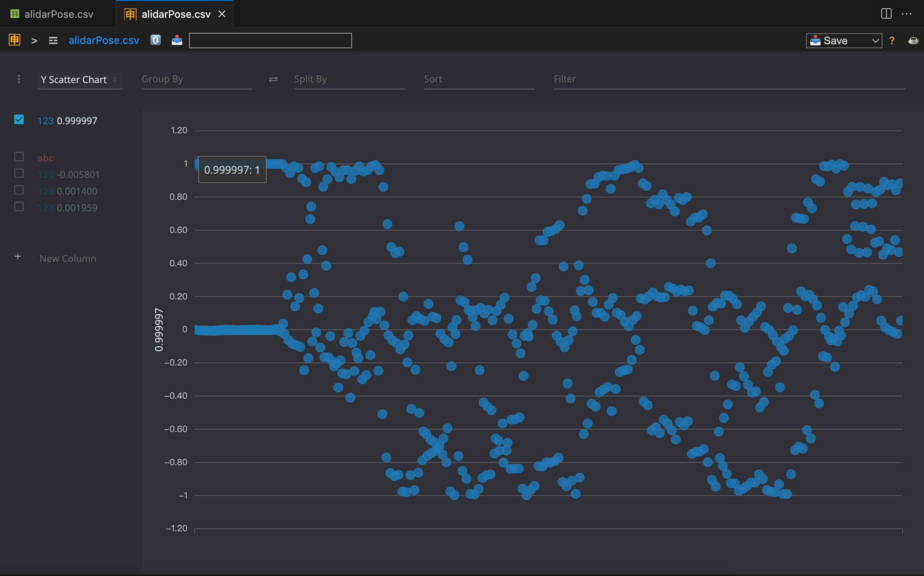Image resolution: width=924 pixels, height=576 pixels.
Task: Switch to the first alidarPose.csv tab
Action: point(58,14)
